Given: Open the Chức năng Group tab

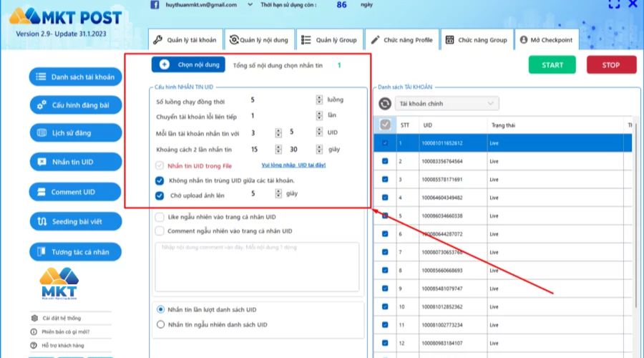Looking at the screenshot, I should click(477, 40).
